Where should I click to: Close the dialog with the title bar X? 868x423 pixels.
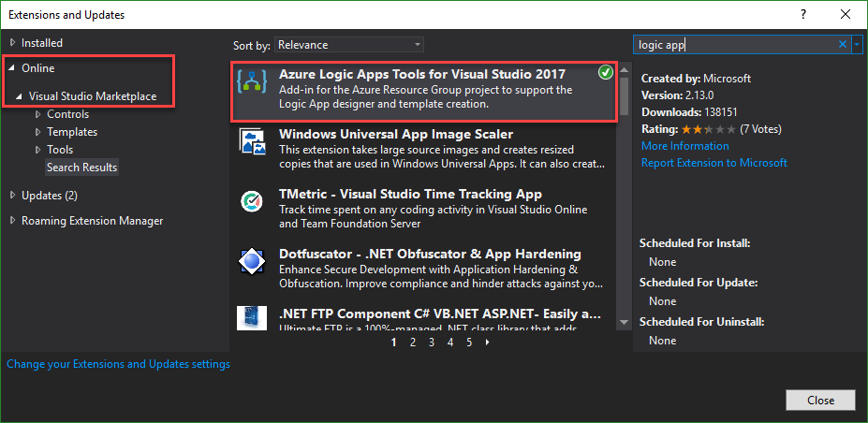845,15
